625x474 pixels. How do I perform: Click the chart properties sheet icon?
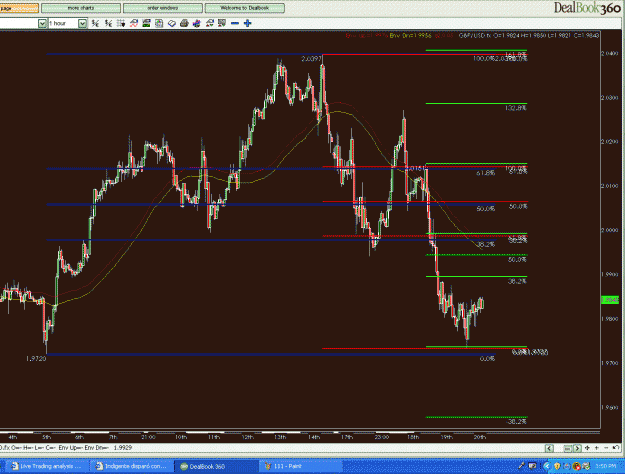159,24
